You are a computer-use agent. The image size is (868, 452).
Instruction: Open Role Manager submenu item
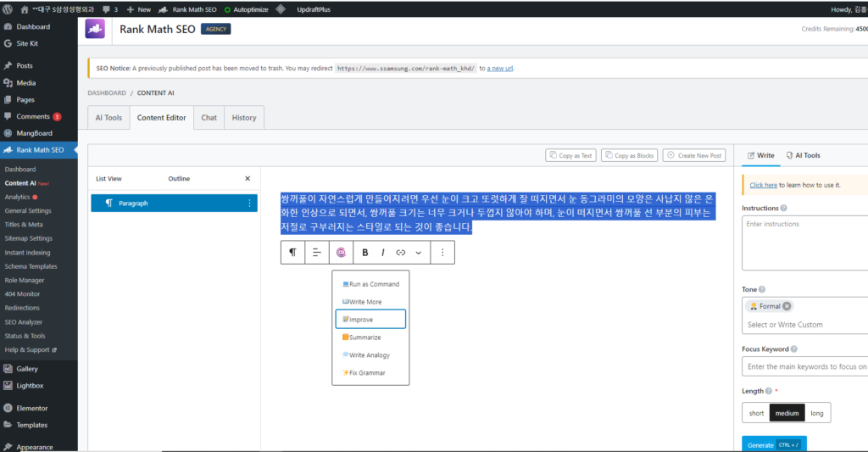(25, 281)
